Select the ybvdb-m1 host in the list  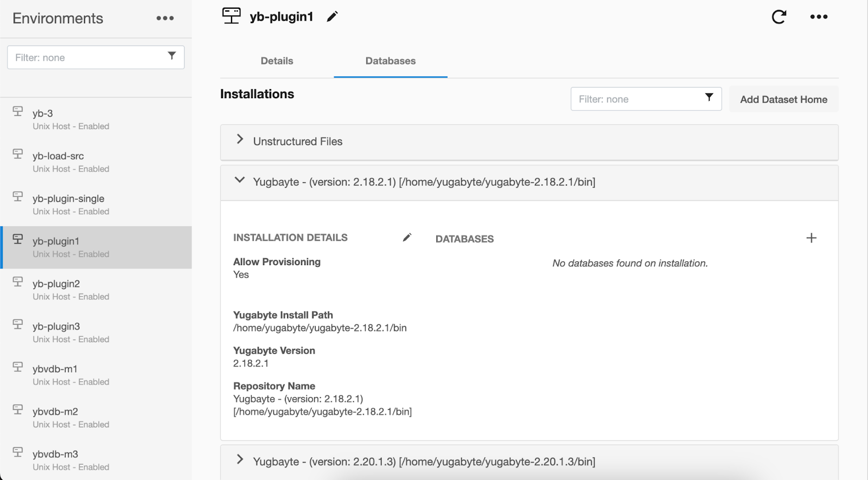(55, 369)
